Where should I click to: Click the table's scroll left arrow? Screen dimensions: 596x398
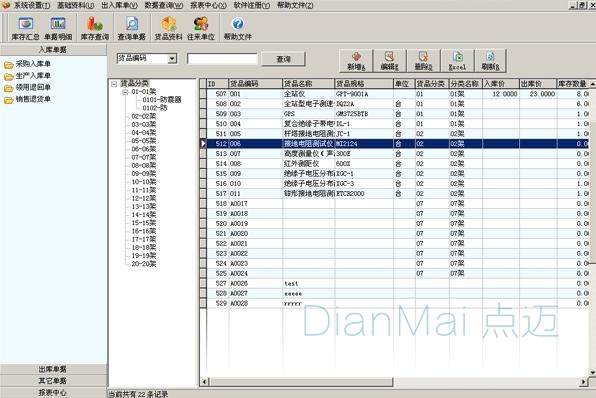[205, 382]
